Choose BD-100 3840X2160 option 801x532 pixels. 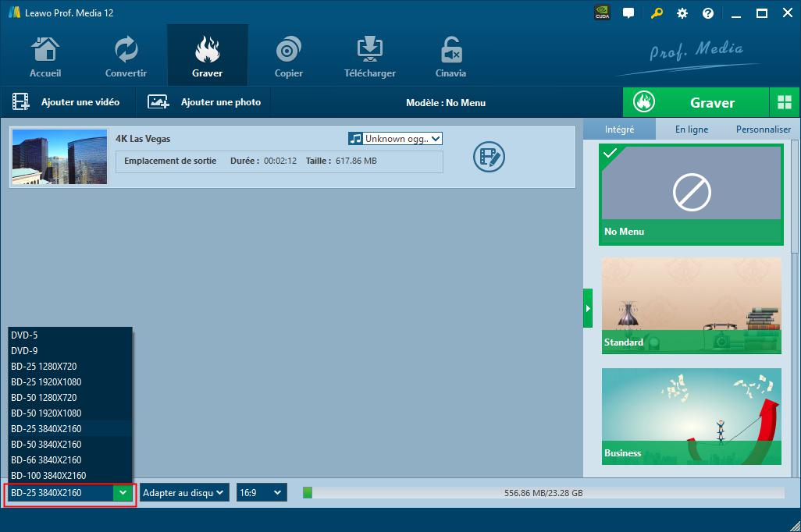(70, 475)
